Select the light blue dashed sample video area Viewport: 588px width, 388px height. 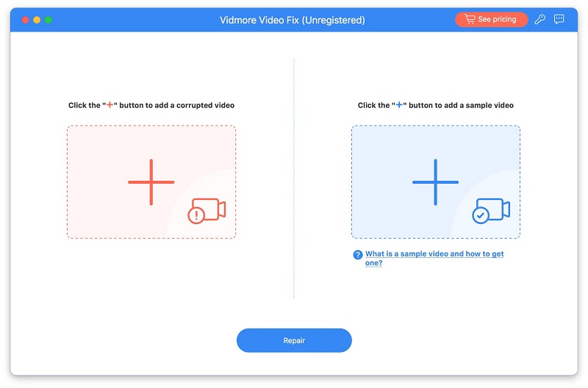pyautogui.click(x=436, y=182)
